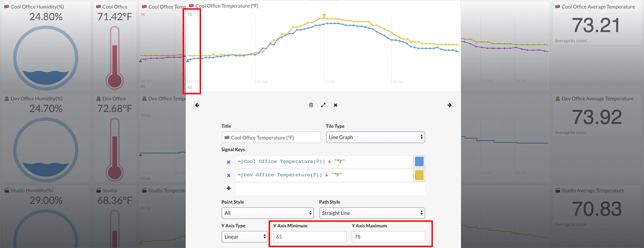Image resolution: width=644 pixels, height=248 pixels.
Task: Edit the Cool Office Temperature formula field
Action: 324,162
